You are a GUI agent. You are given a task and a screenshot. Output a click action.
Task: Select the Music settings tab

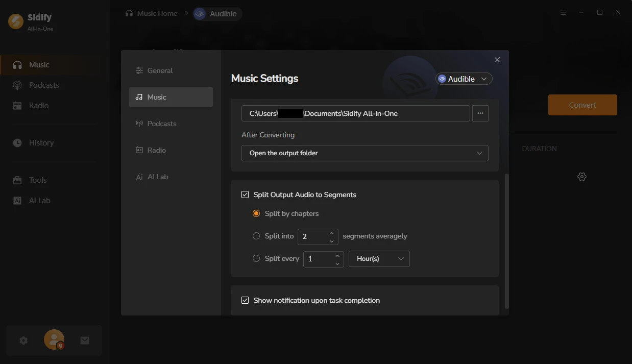[171, 97]
